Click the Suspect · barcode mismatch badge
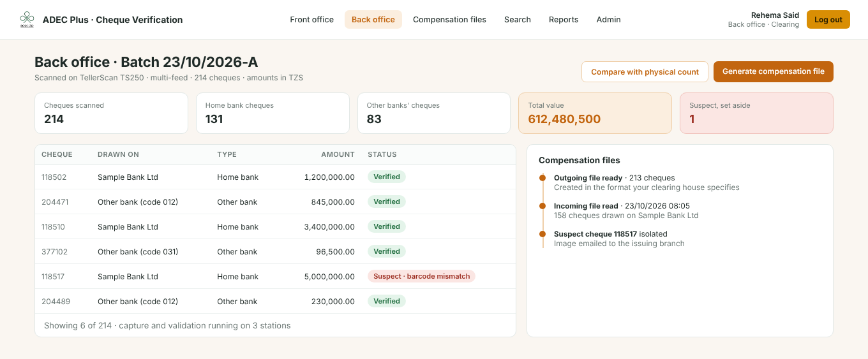 (x=421, y=277)
